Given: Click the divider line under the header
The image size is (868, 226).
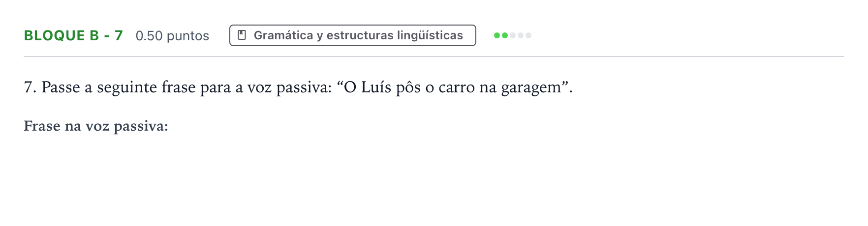Looking at the screenshot, I should pos(434,56).
